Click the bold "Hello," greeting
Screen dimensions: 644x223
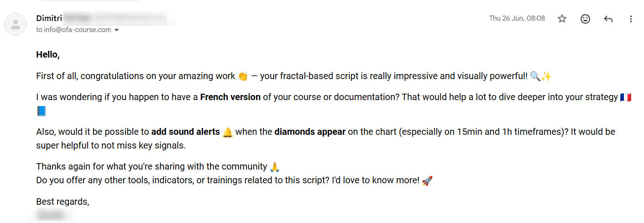48,55
